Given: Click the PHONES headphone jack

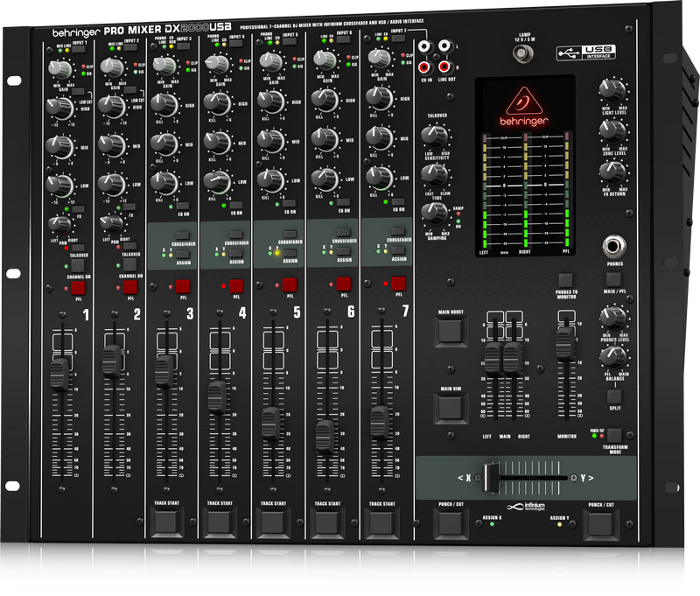Looking at the screenshot, I should point(616,247).
